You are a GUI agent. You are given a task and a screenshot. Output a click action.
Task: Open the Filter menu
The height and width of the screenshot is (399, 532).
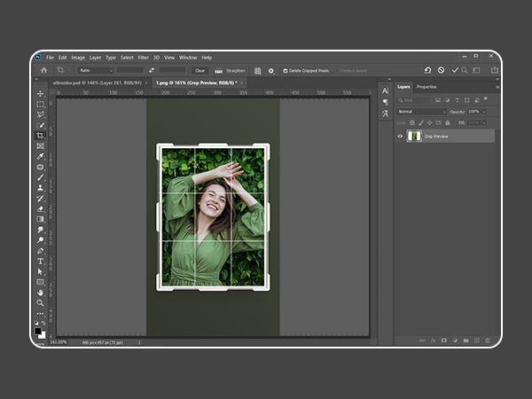(143, 58)
